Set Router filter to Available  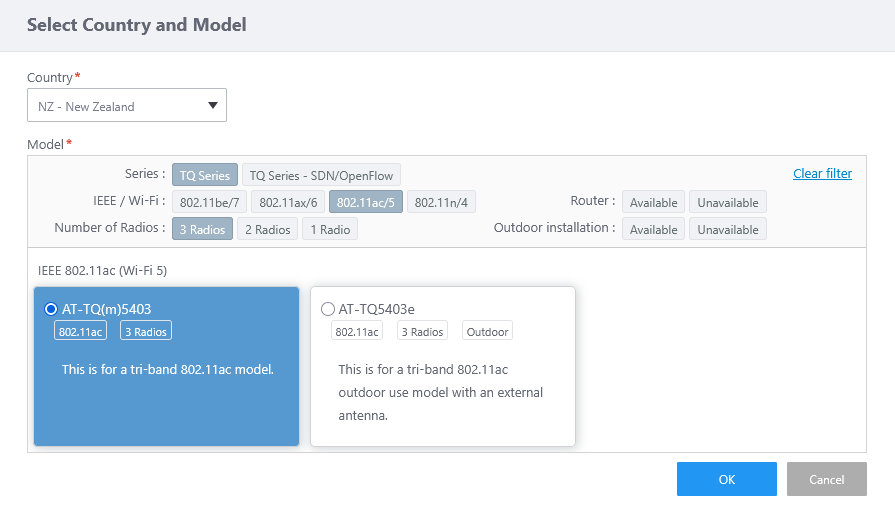pos(654,202)
